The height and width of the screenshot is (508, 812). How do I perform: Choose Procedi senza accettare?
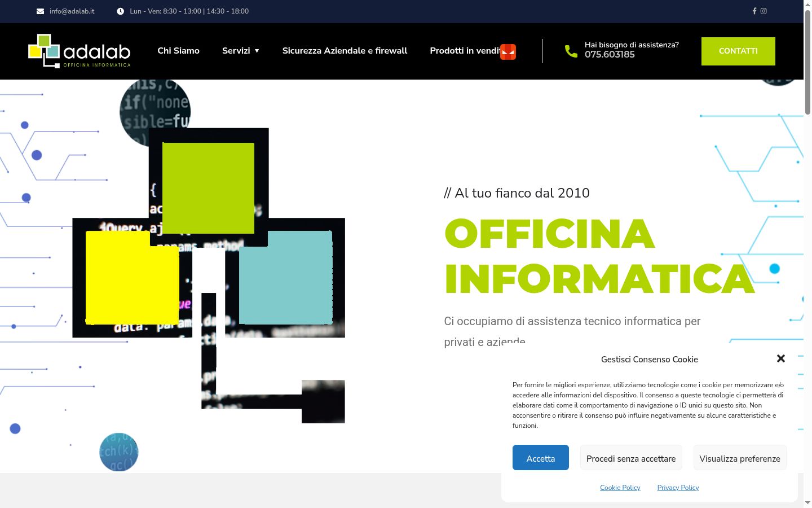coord(631,458)
